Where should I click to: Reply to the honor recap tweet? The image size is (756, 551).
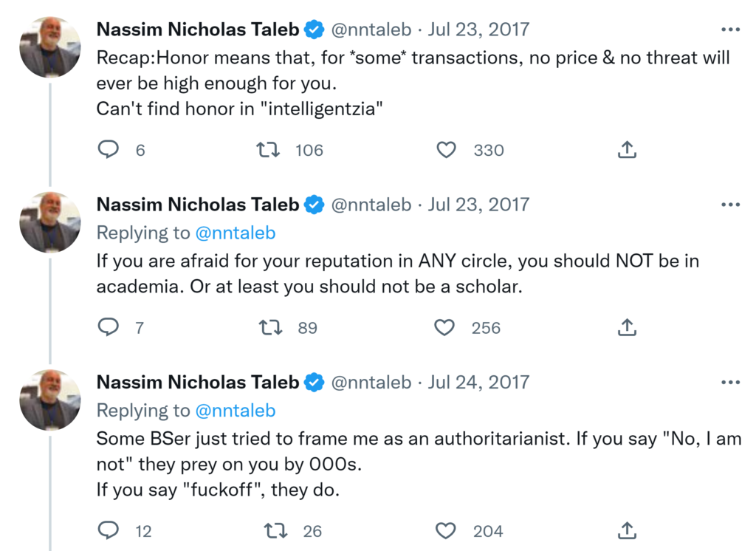[109, 150]
